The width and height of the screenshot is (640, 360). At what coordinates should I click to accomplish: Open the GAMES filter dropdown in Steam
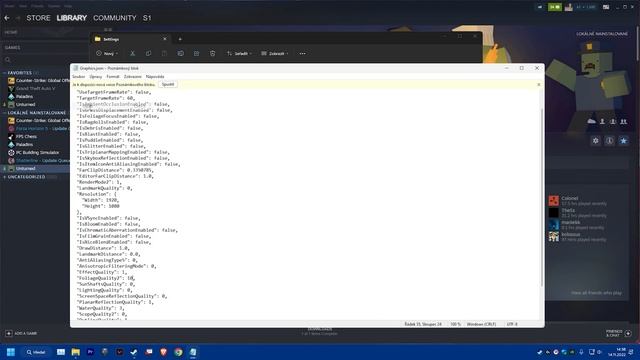(13, 48)
